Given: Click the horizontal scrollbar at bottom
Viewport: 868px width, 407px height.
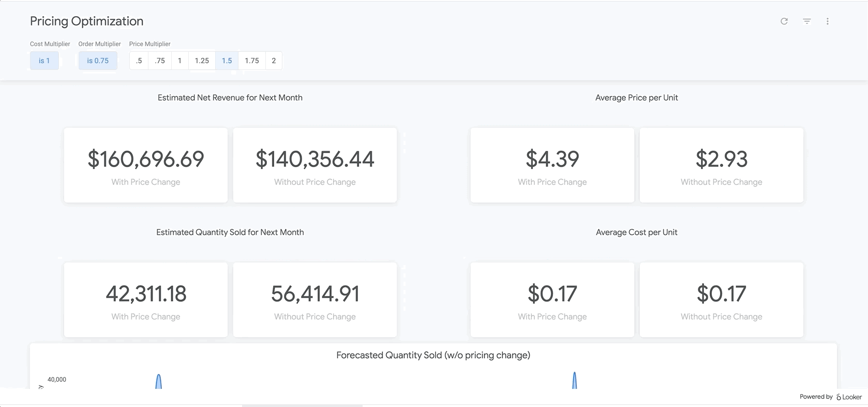Looking at the screenshot, I should click(x=302, y=405).
